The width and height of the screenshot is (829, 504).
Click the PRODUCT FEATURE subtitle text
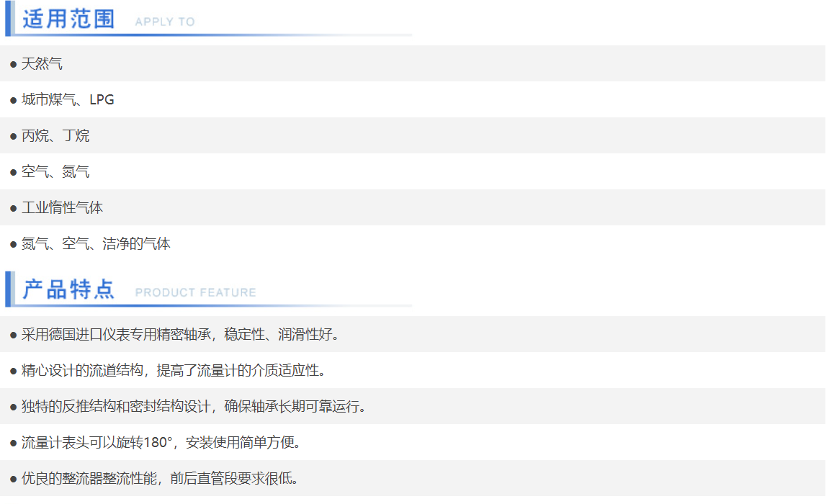[x=195, y=293]
